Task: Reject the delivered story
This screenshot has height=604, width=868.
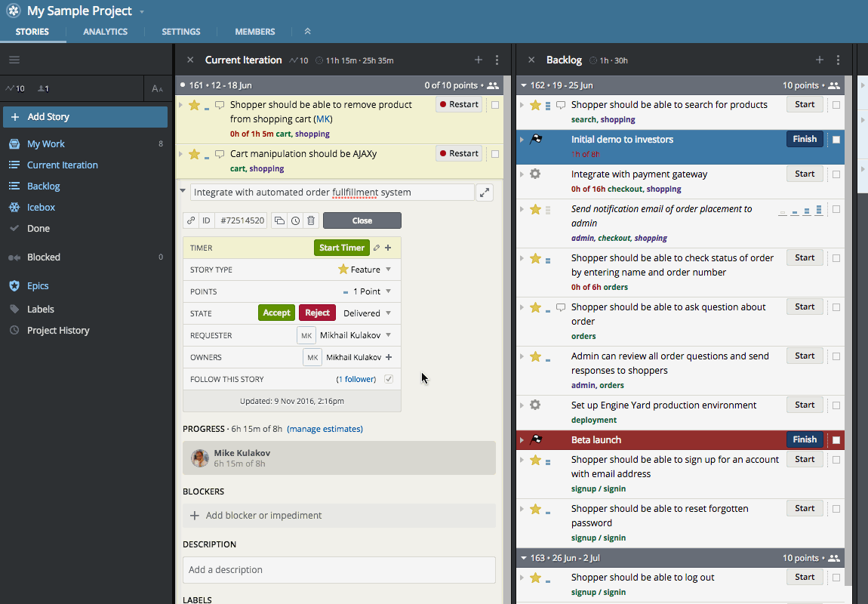Action: point(317,313)
